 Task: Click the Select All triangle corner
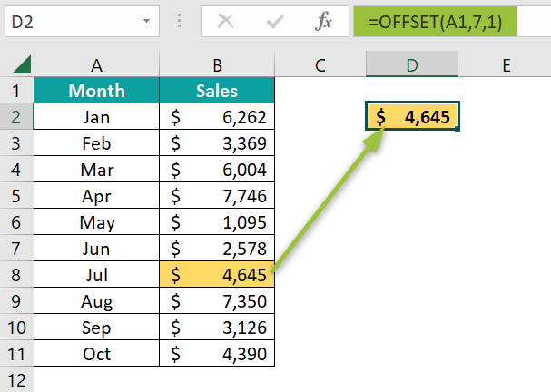[x=22, y=64]
